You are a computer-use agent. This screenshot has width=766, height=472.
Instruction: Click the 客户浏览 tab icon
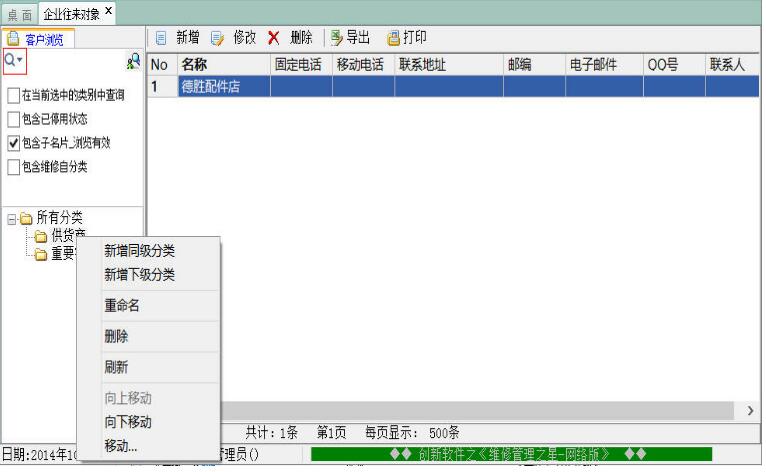pos(13,39)
